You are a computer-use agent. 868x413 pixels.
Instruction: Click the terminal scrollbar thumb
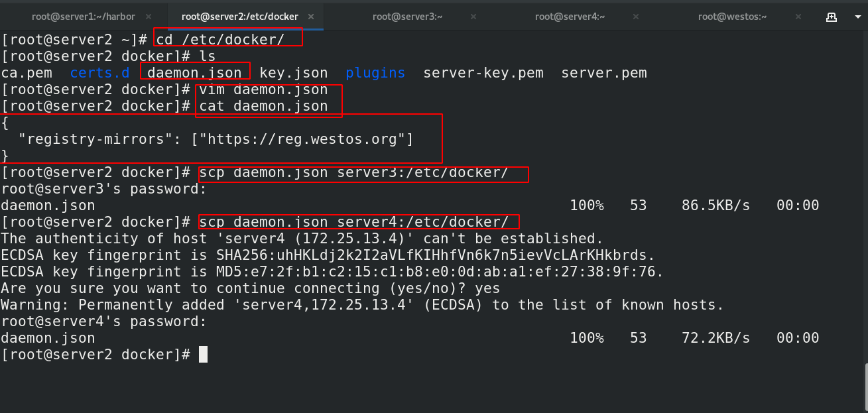(x=865, y=387)
